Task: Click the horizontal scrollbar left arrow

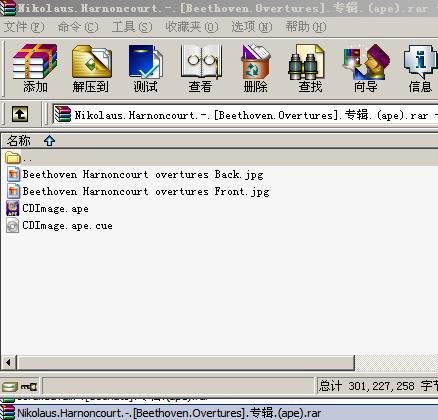Action: click(8, 362)
